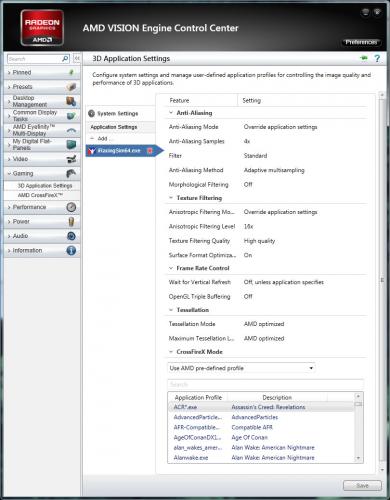This screenshot has width=390, height=500.
Task: Open Performance gauge icon section
Action: click(x=71, y=207)
